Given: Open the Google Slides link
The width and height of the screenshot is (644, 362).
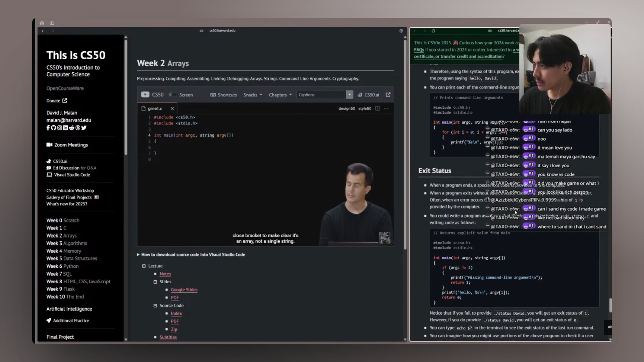Looking at the screenshot, I should (184, 290).
